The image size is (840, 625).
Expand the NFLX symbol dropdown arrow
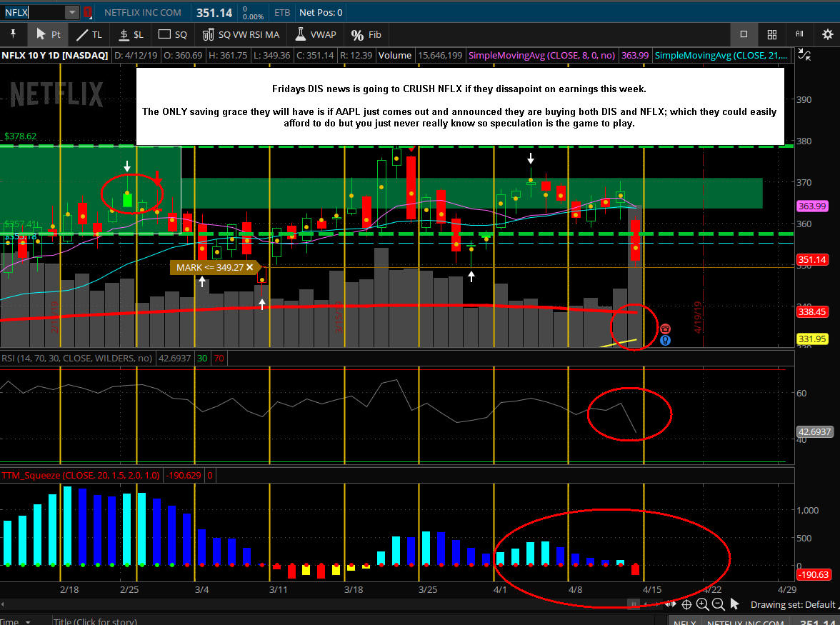(72, 12)
